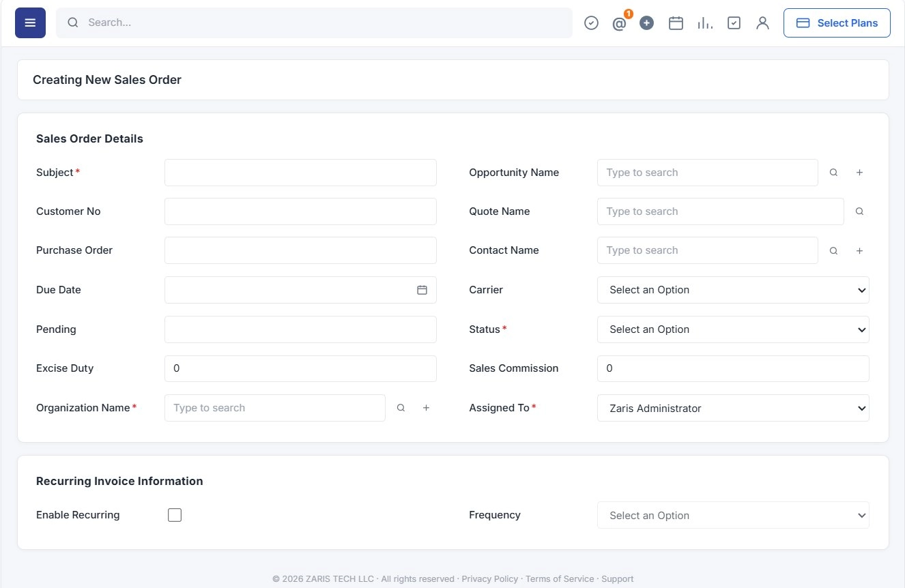Click the Sales Commission field
This screenshot has width=905, height=588.
tap(733, 368)
